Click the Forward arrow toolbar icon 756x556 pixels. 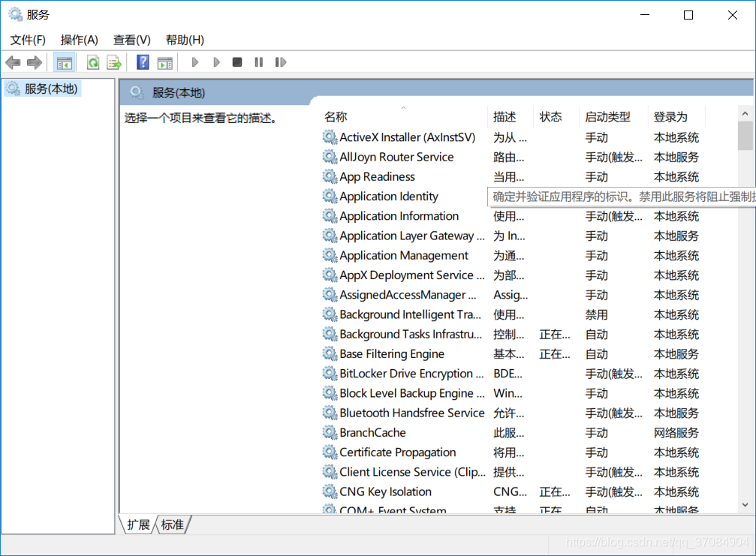[35, 62]
